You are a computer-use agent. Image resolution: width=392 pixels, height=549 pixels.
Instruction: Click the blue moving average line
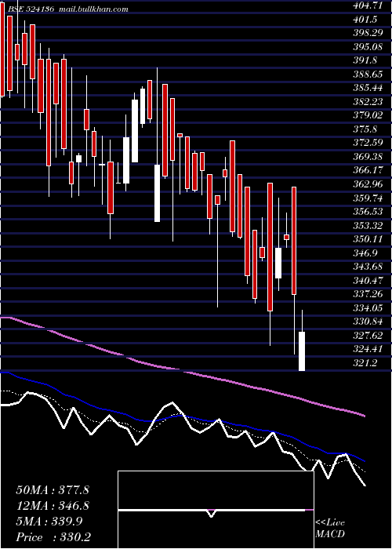click(183, 416)
